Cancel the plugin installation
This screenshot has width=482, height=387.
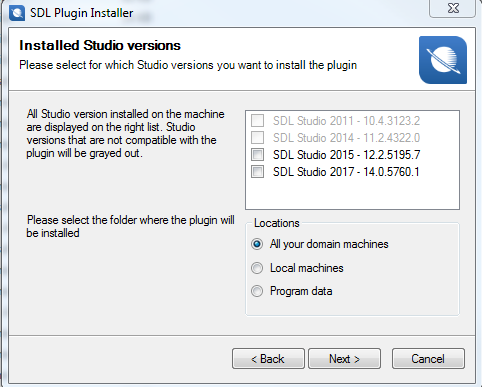click(x=428, y=359)
